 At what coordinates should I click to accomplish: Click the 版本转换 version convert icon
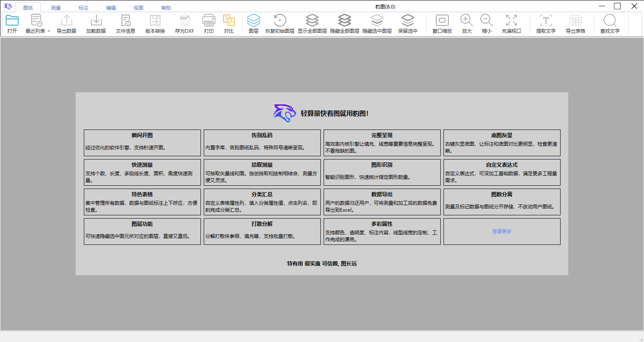[155, 20]
